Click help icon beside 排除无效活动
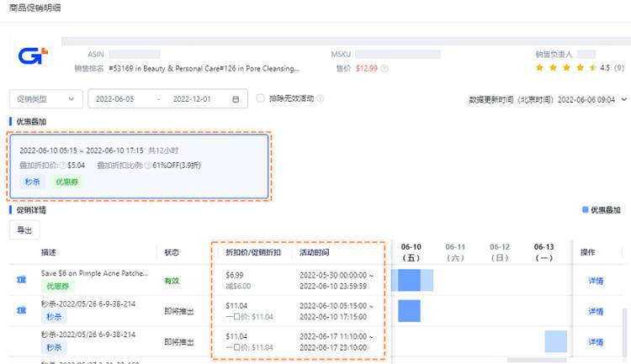The width and height of the screenshot is (631, 364). pyautogui.click(x=321, y=99)
